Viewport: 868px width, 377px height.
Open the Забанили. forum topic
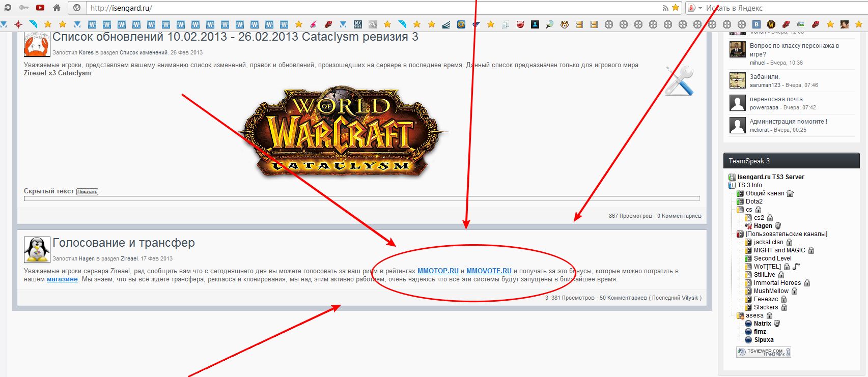[x=765, y=77]
